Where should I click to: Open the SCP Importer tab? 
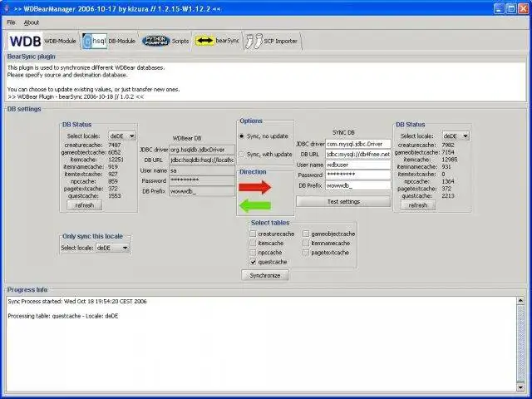272,41
